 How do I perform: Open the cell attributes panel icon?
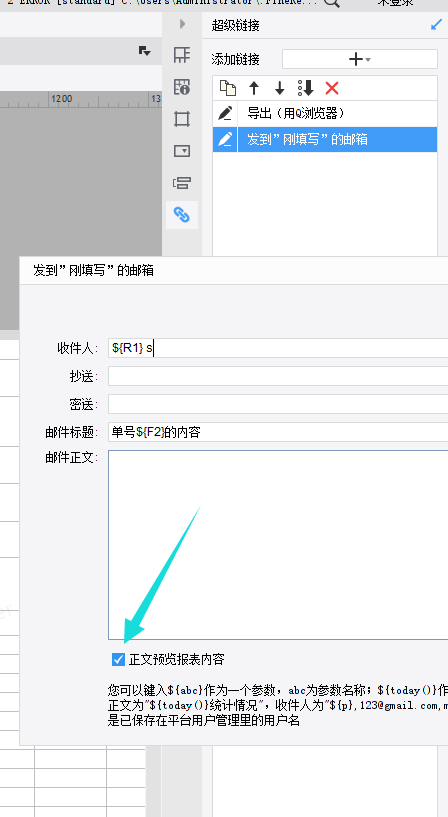(182, 86)
